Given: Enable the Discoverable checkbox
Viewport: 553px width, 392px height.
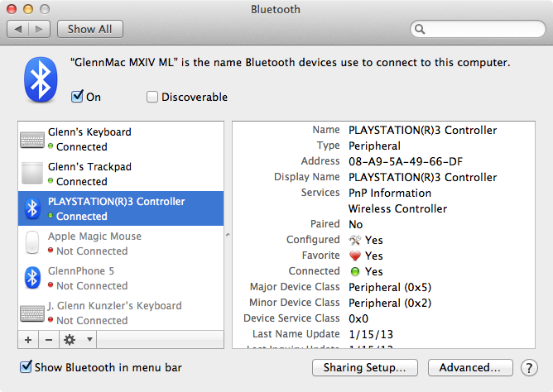Looking at the screenshot, I should coord(152,97).
